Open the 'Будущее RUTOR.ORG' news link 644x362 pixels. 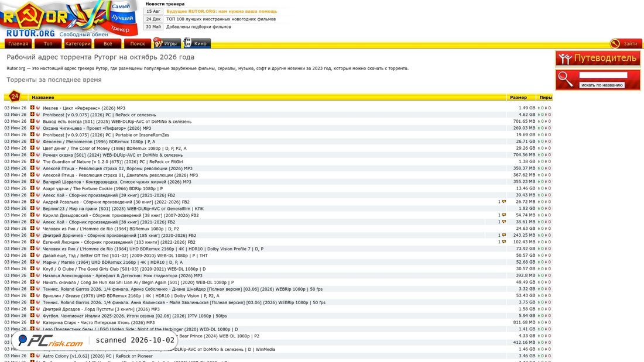click(221, 12)
